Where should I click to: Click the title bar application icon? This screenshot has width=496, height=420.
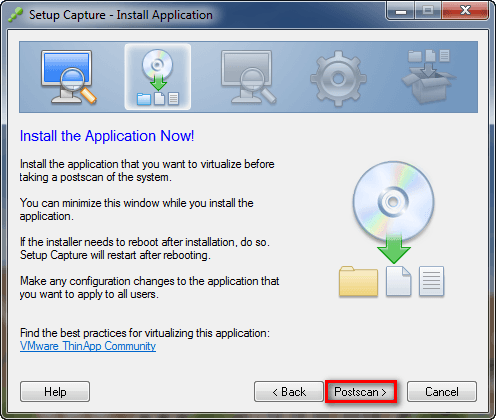15,15
